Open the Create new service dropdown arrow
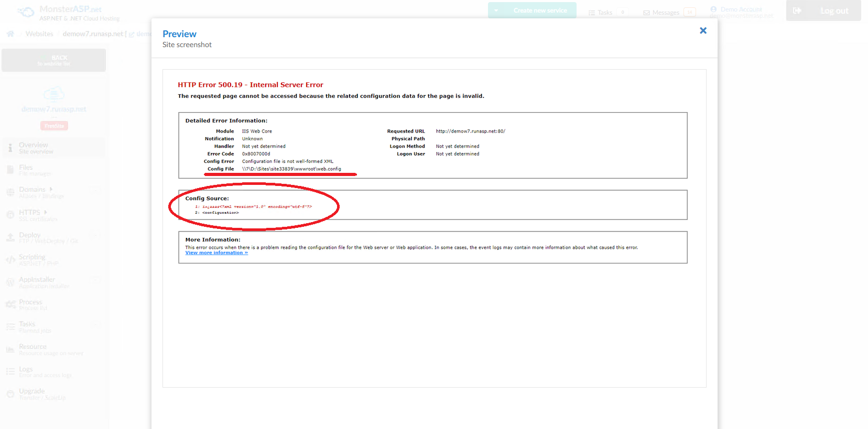The height and width of the screenshot is (429, 868). pos(496,10)
